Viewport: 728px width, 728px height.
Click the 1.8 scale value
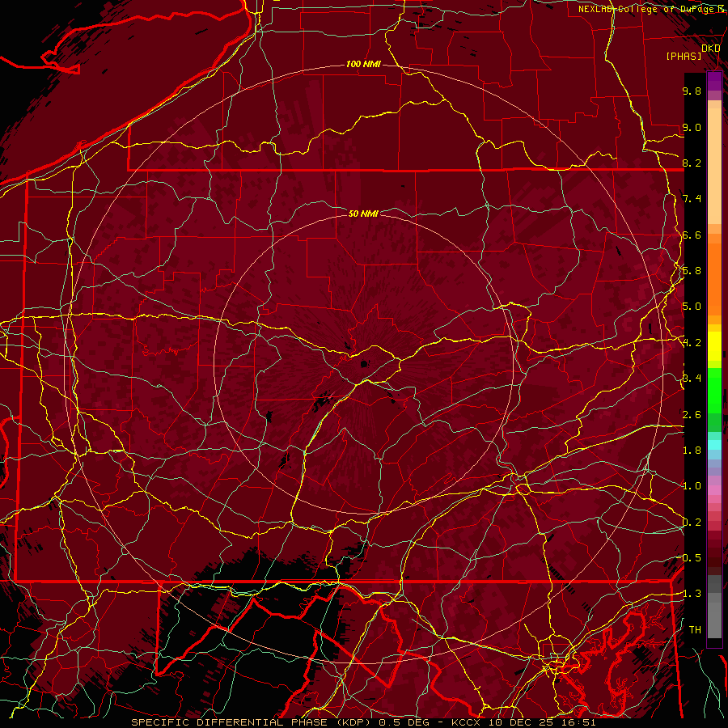(x=692, y=451)
